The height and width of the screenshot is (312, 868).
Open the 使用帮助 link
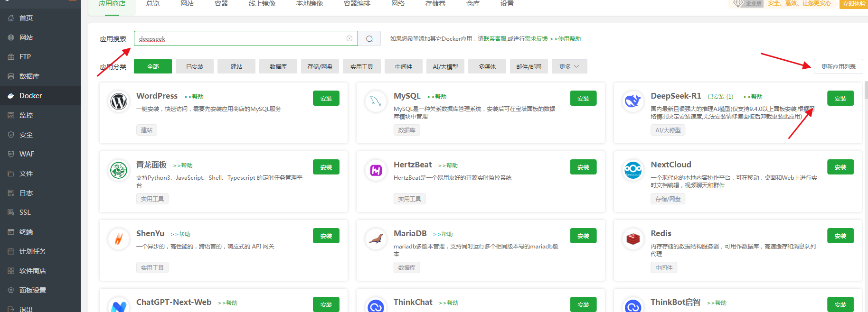pyautogui.click(x=569, y=39)
